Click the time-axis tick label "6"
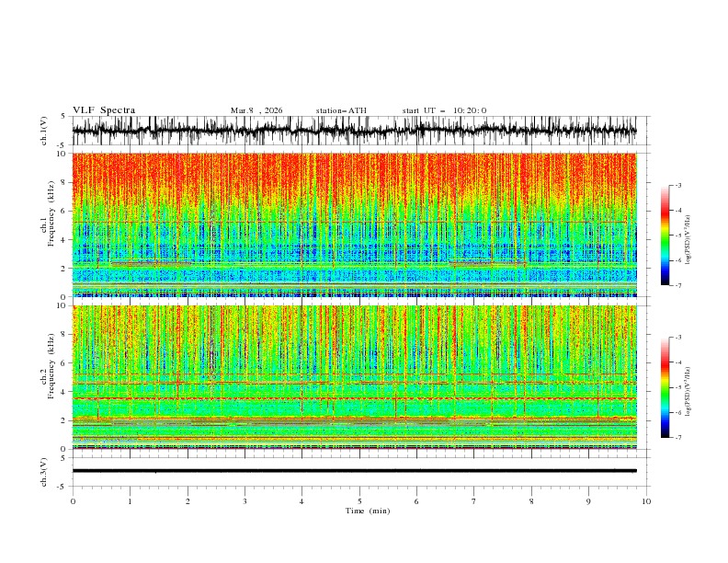Screen dimensions: 728x563 pyautogui.click(x=417, y=501)
